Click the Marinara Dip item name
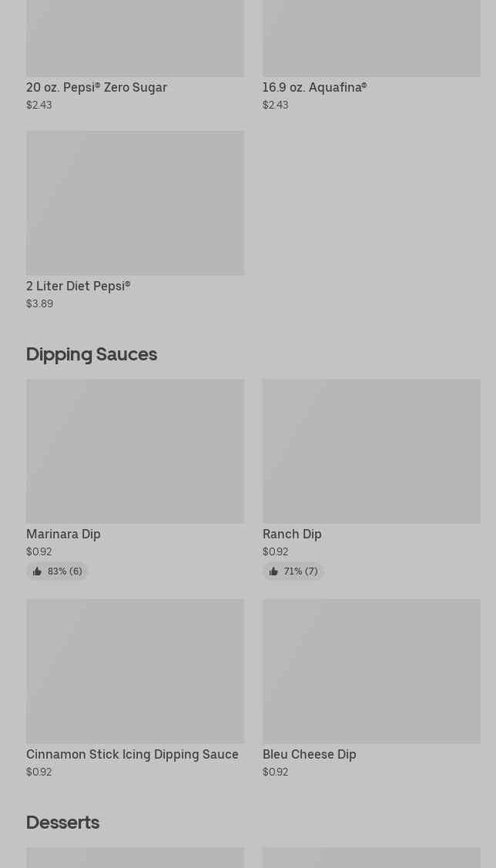 coord(63,534)
